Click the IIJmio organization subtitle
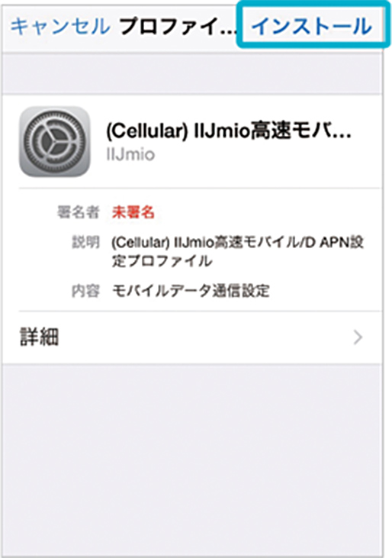Screen dimensions: 392x558 pos(130,154)
